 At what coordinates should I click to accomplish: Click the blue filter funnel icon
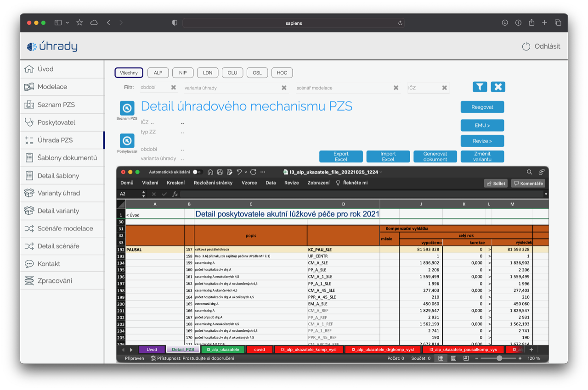pyautogui.click(x=480, y=87)
